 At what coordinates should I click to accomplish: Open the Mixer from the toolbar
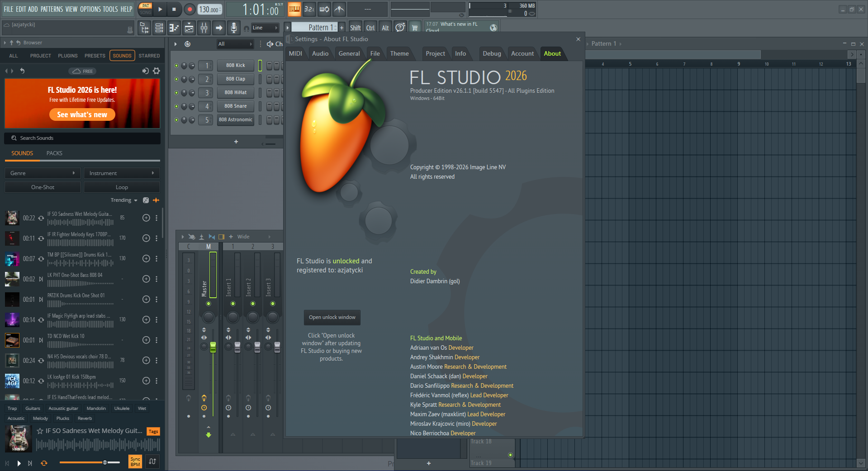pyautogui.click(x=204, y=28)
